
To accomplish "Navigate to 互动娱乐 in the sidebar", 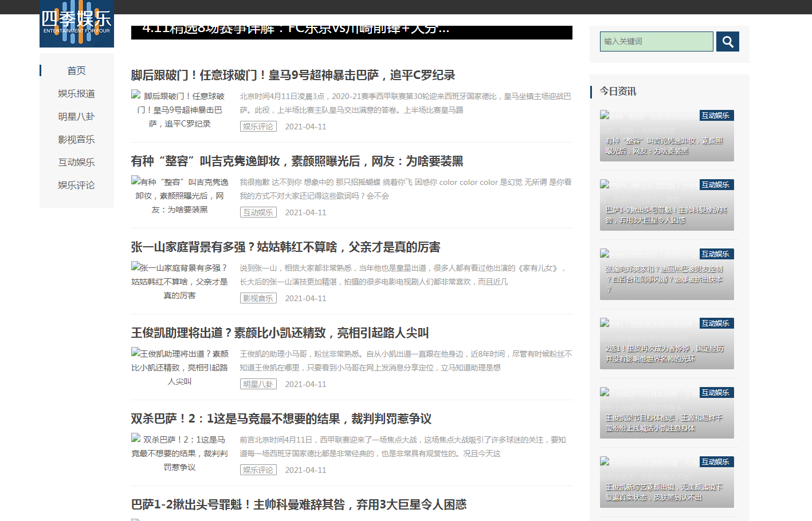I will pyautogui.click(x=77, y=162).
